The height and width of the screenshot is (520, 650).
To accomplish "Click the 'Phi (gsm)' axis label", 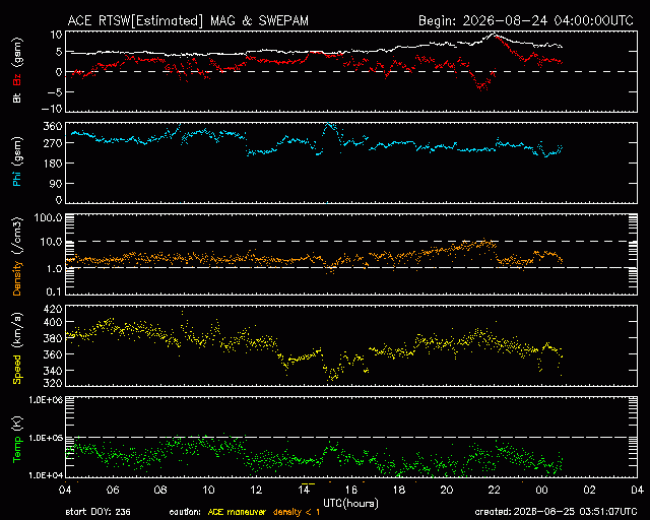I will tap(17, 162).
